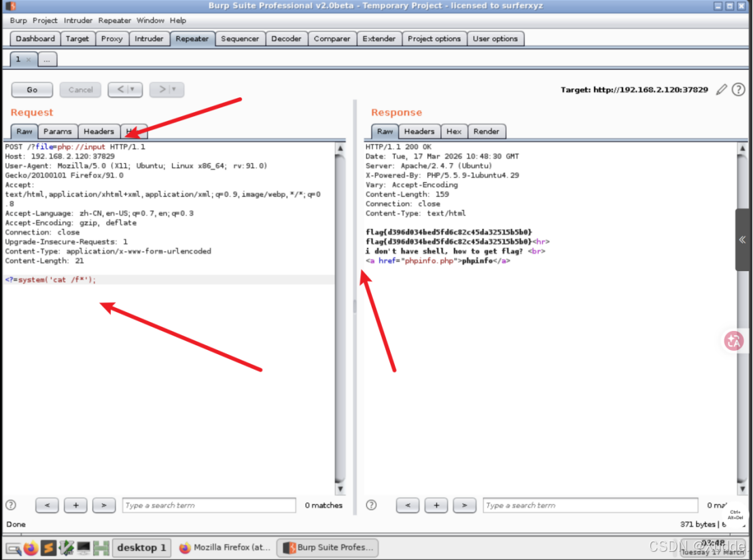Switch to the Proxy tab
Viewport: 753px width, 560px height.
[112, 39]
